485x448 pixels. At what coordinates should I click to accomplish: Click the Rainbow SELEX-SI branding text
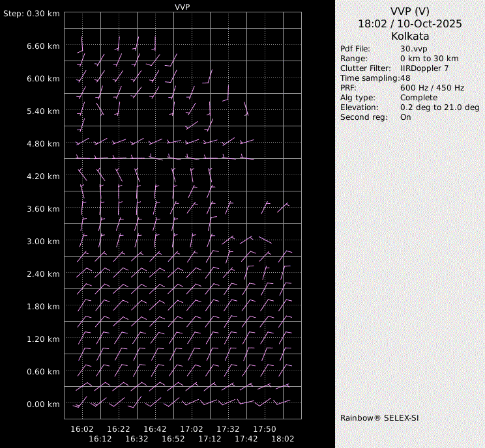(x=379, y=417)
